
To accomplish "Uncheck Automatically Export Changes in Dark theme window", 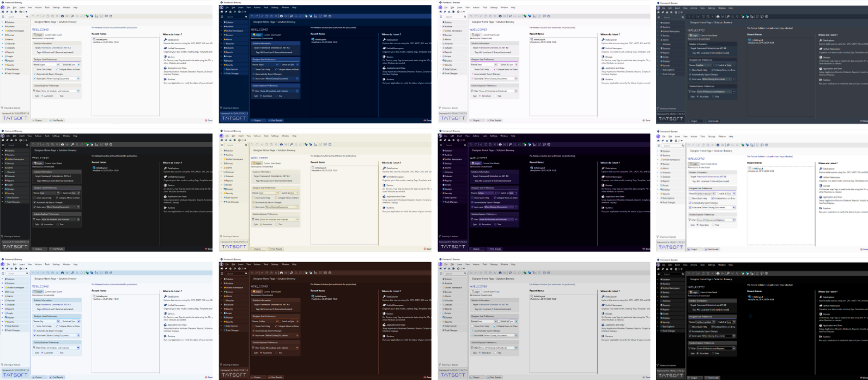I will (x=35, y=202).
